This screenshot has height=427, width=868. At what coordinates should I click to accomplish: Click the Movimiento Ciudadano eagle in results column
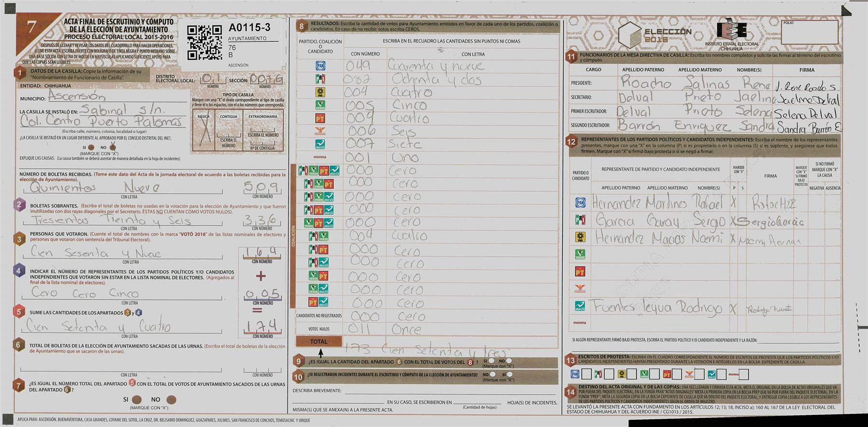(320, 131)
